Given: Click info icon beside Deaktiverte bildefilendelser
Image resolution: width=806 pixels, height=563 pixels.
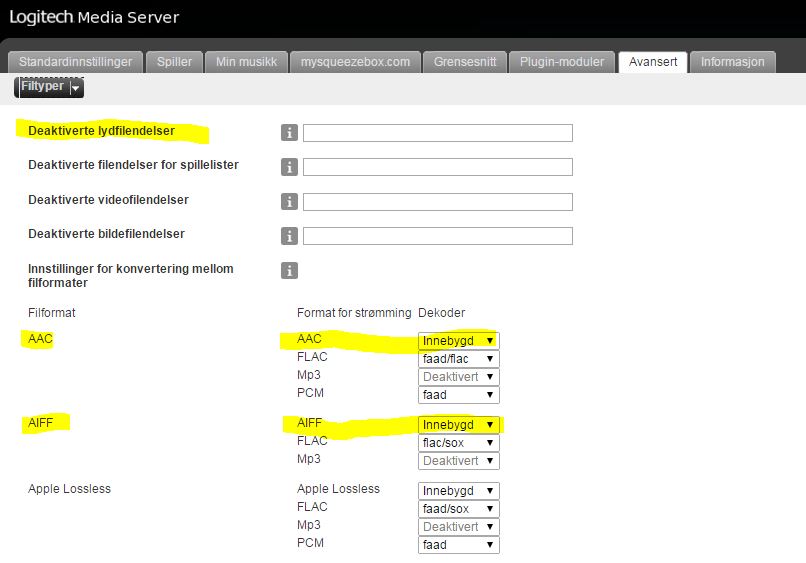Looking at the screenshot, I should pos(290,236).
